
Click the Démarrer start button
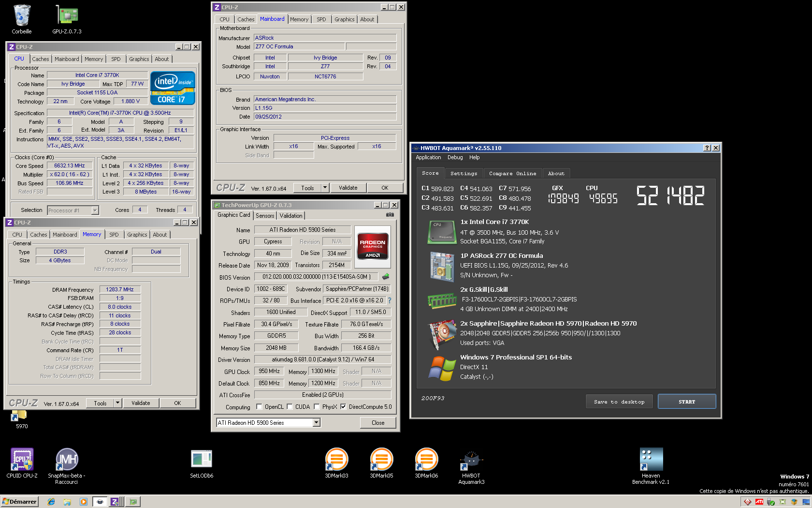tap(20, 502)
